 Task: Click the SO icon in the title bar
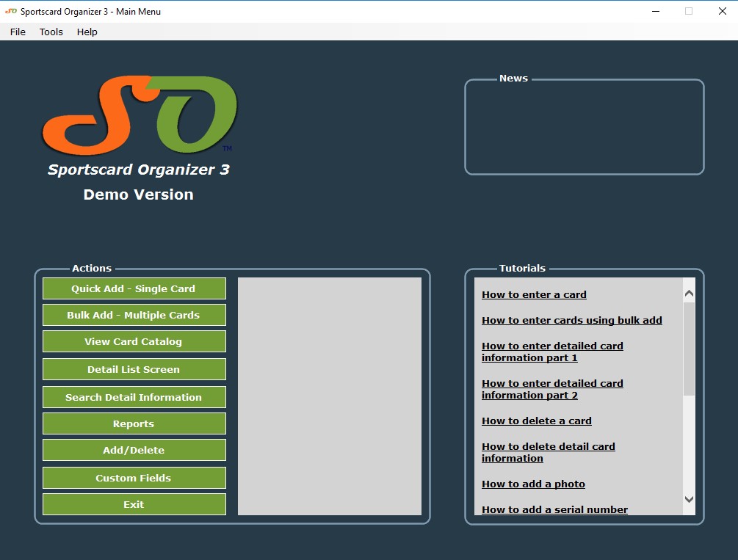(x=9, y=11)
